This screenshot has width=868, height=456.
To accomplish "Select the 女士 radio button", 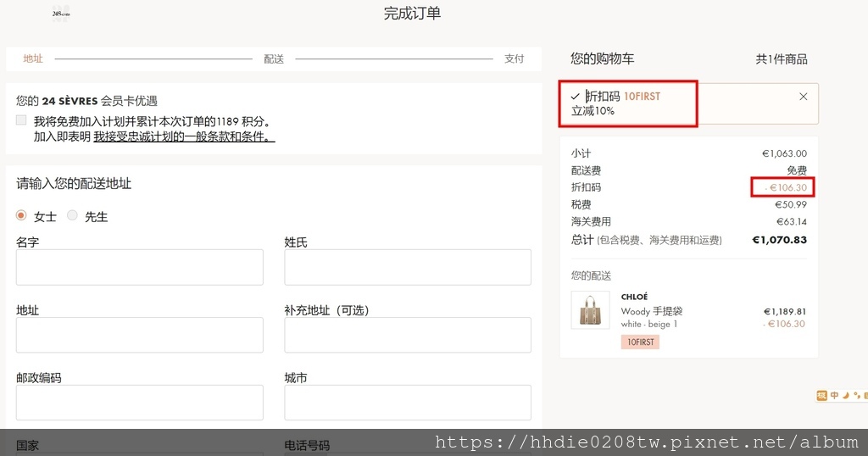I will (21, 215).
